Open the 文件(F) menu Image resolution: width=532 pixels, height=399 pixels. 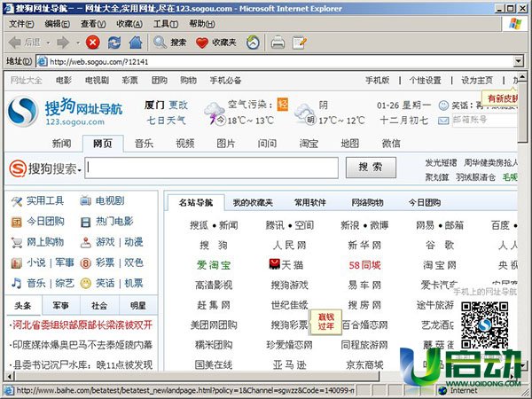coord(21,24)
